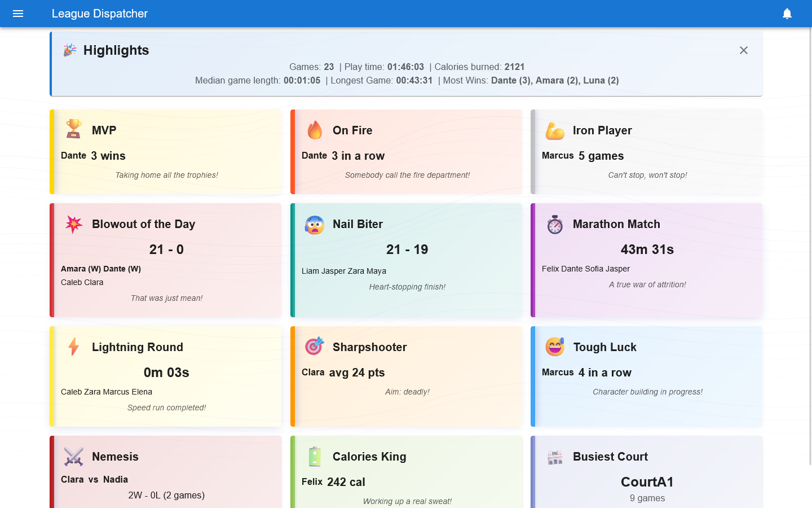Click the Iron Player flexed arm icon

coord(555,130)
